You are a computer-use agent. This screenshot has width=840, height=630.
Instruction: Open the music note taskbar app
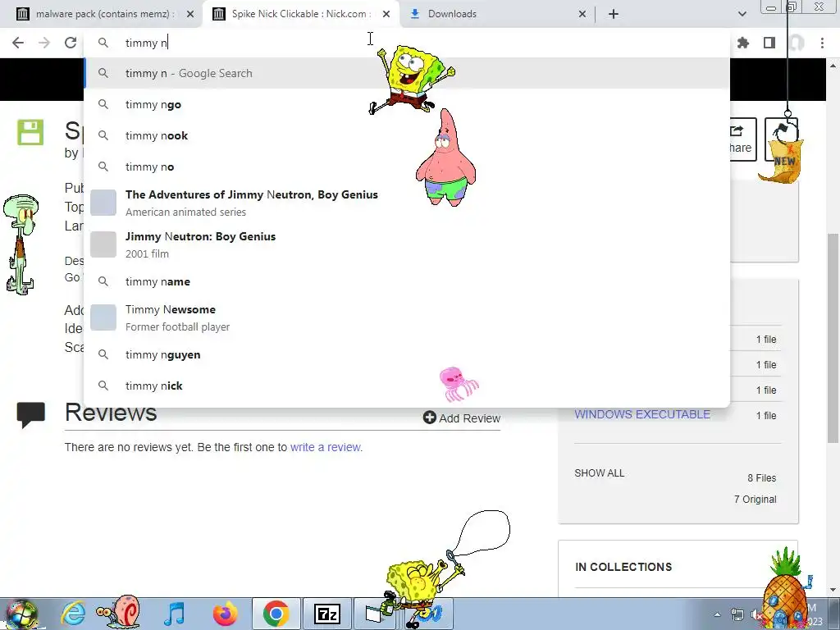click(x=174, y=614)
